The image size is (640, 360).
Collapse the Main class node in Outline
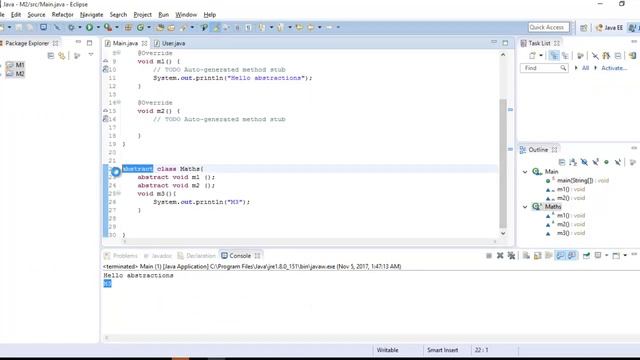(525, 172)
